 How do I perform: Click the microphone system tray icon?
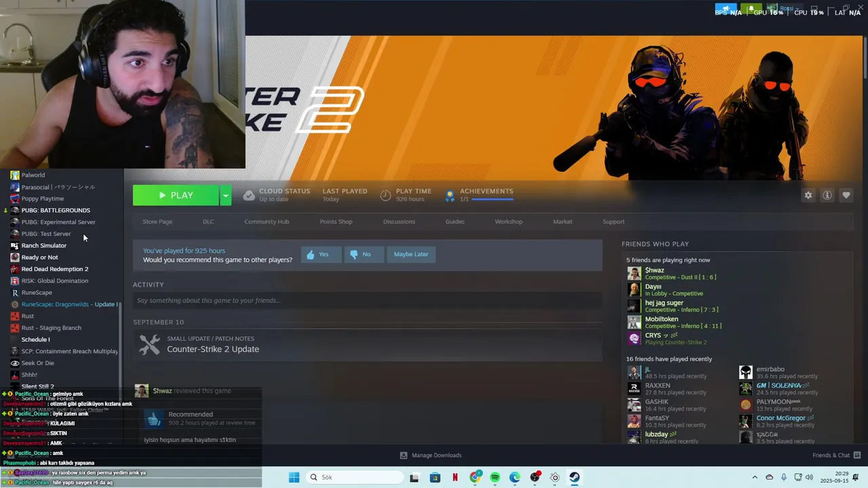[784, 477]
